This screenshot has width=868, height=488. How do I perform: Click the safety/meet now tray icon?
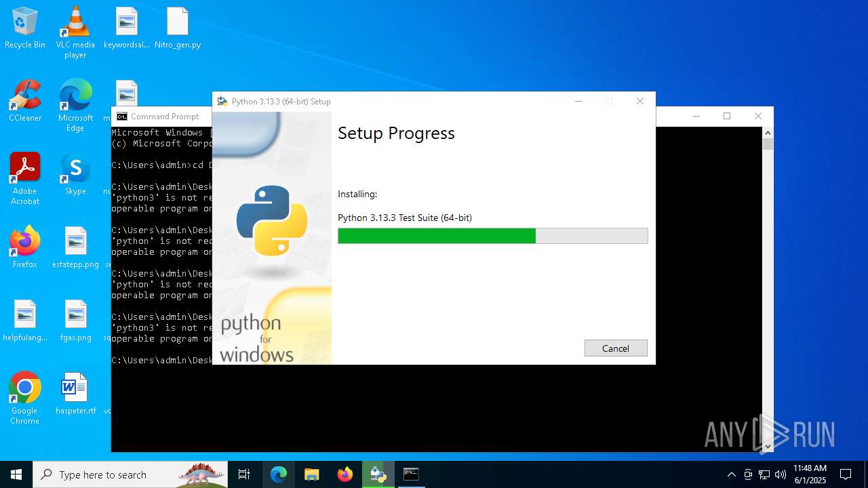tap(748, 474)
